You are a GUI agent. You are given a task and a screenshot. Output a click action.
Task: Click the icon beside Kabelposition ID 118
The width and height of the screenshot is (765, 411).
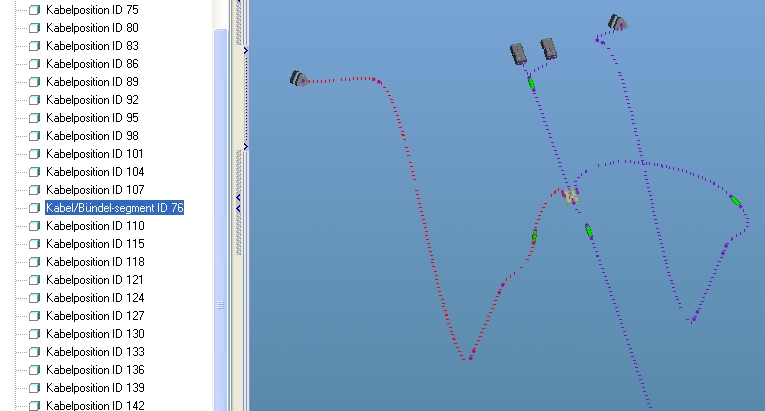(x=35, y=262)
